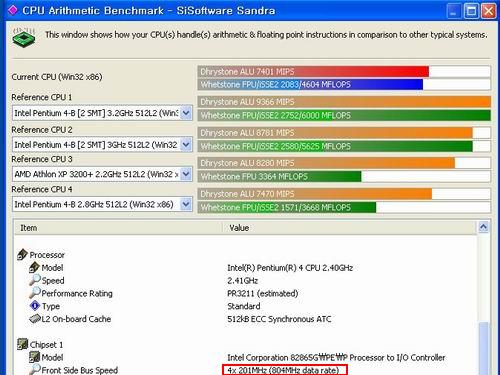This screenshot has height=375, width=500.
Task: Click the green CPU chip icon
Action: coord(24,37)
